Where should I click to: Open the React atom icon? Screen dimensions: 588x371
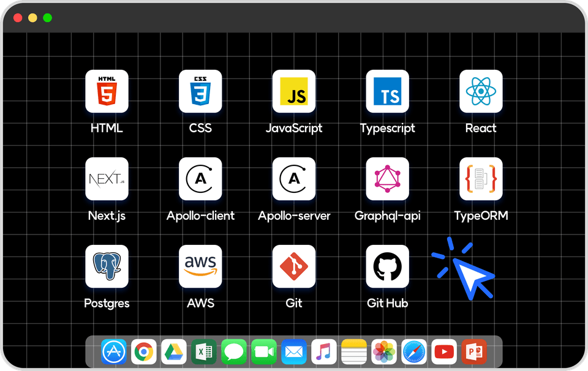(481, 91)
